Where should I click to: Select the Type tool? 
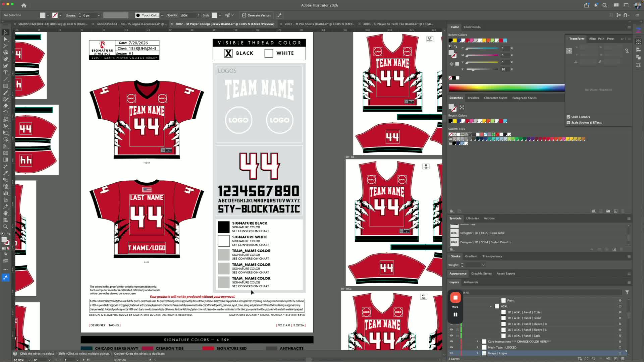(x=5, y=73)
